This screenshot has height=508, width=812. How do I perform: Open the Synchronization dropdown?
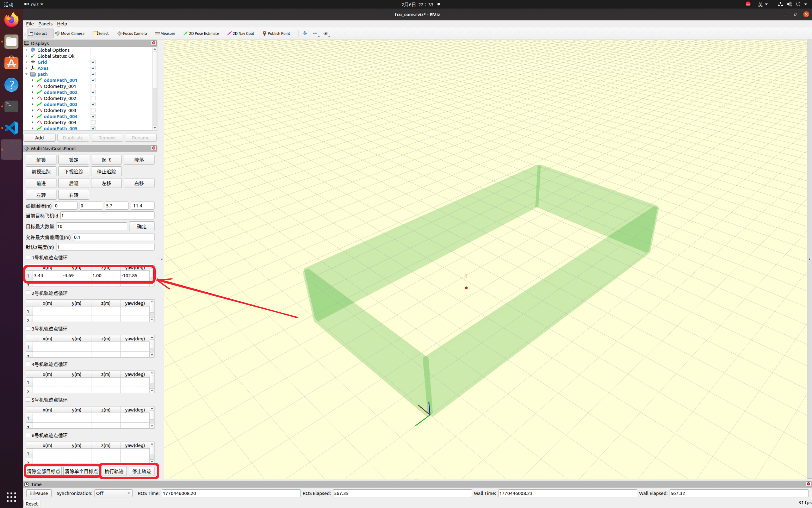[x=113, y=493]
